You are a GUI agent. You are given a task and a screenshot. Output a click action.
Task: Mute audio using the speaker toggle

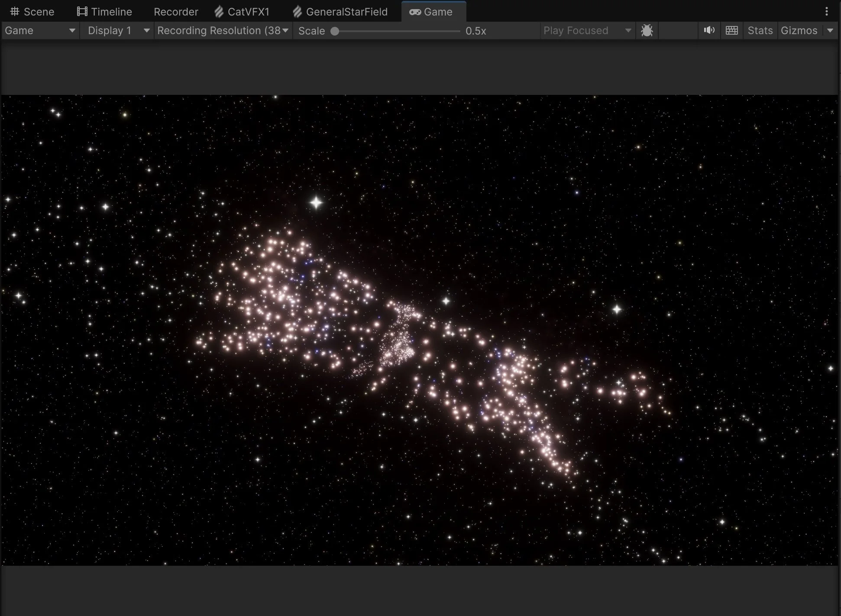[709, 30]
